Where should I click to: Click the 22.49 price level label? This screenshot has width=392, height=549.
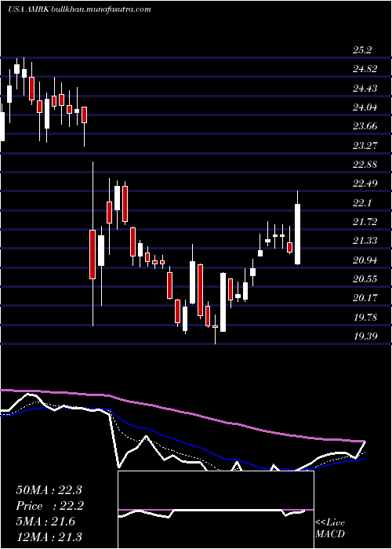click(365, 184)
